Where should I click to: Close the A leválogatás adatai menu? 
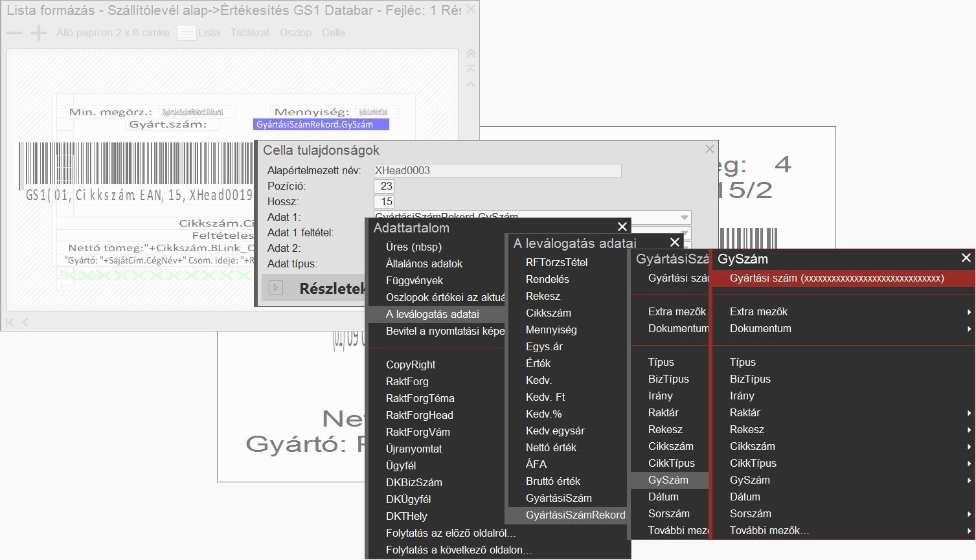click(675, 242)
